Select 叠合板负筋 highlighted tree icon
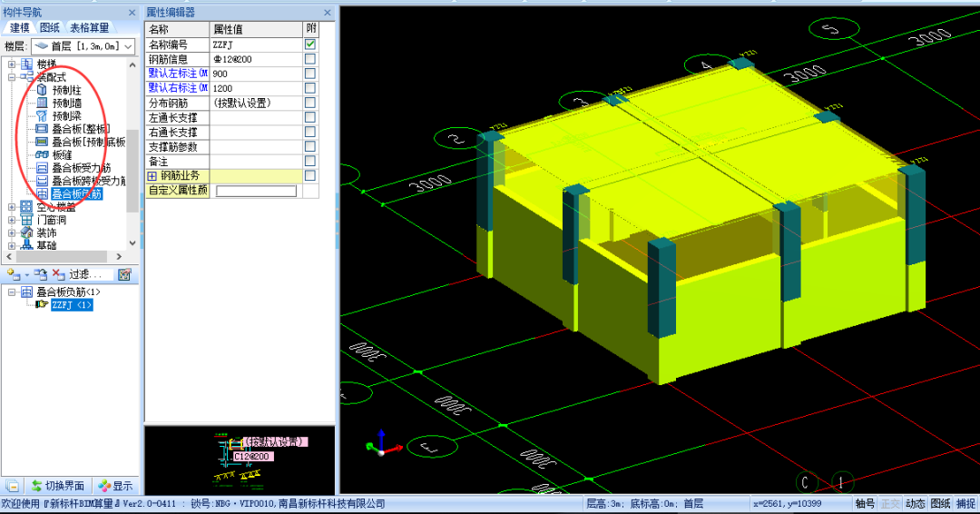980x514 pixels. pos(42,193)
